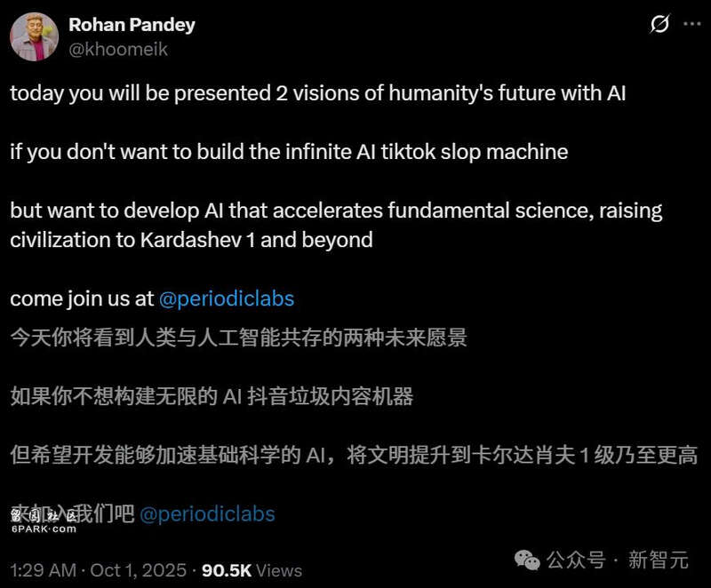Open the three-dot more options menu

tap(691, 25)
